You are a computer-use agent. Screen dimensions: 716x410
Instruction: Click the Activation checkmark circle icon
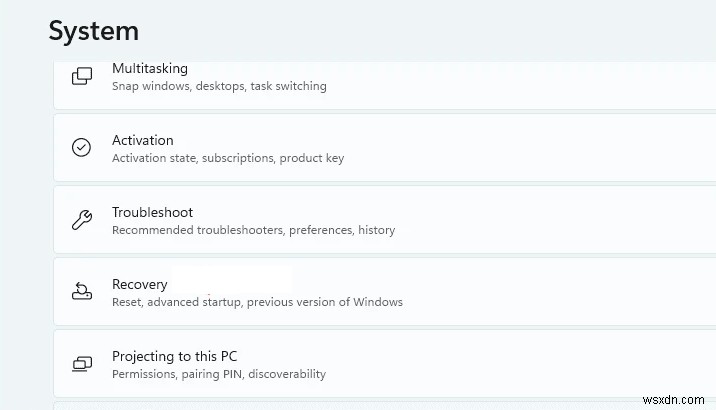82,148
